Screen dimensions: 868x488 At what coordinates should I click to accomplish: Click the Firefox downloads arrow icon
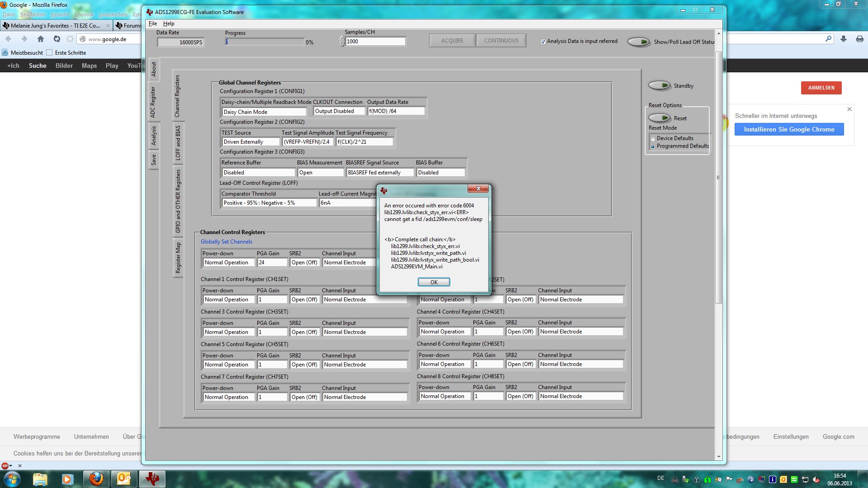[x=843, y=39]
